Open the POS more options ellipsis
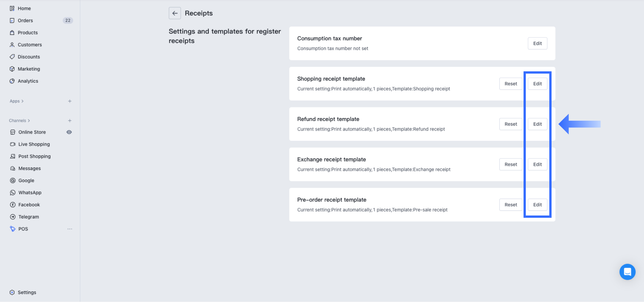Viewport: 644px width, 302px height. click(x=70, y=229)
